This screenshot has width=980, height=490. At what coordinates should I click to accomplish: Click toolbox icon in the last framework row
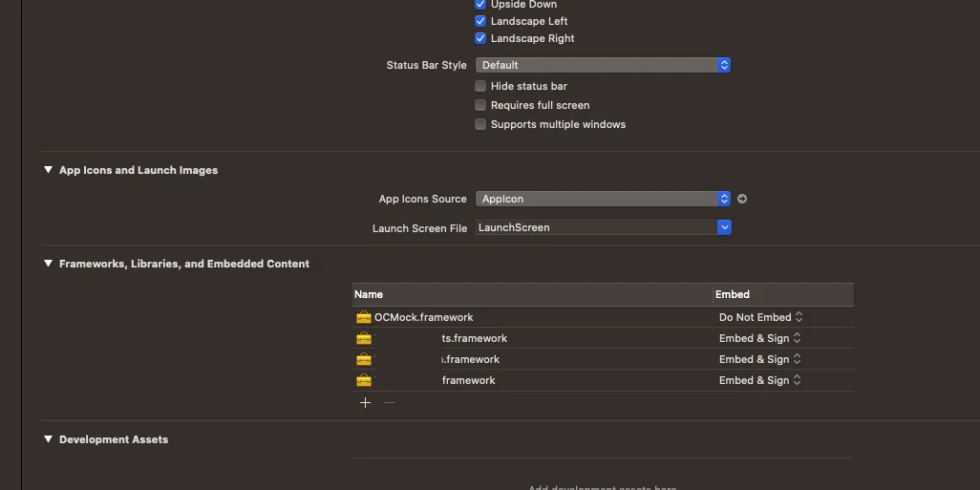[363, 380]
